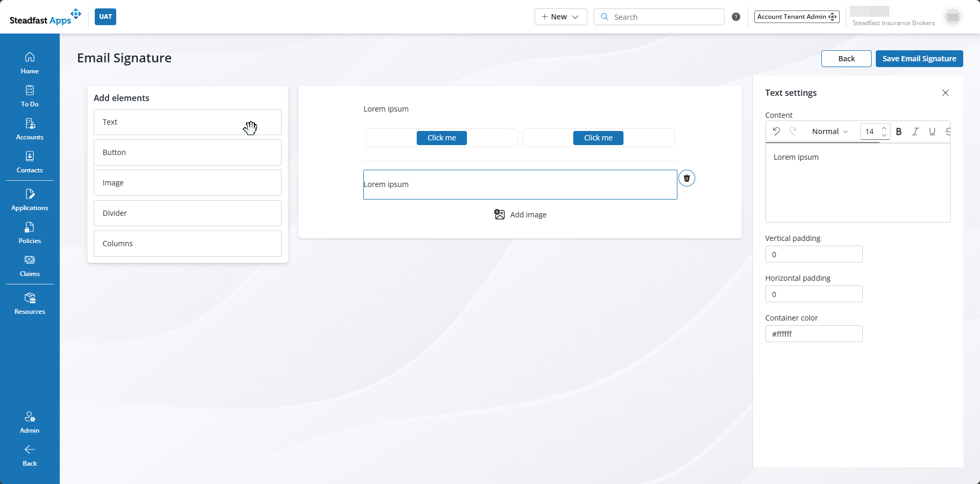This screenshot has height=484, width=980.
Task: Open the Account Tenant Admin switcher
Action: 797,17
